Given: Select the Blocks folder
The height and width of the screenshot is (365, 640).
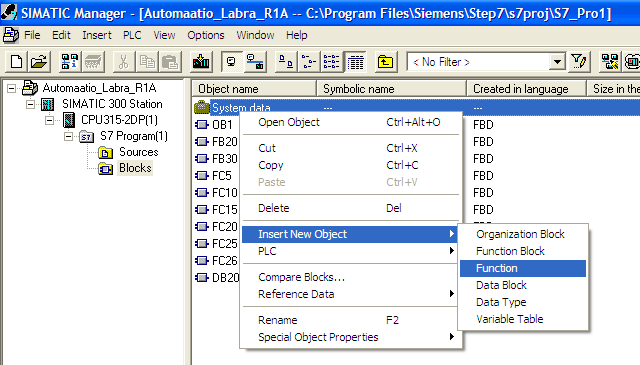Looking at the screenshot, I should pyautogui.click(x=135, y=168).
